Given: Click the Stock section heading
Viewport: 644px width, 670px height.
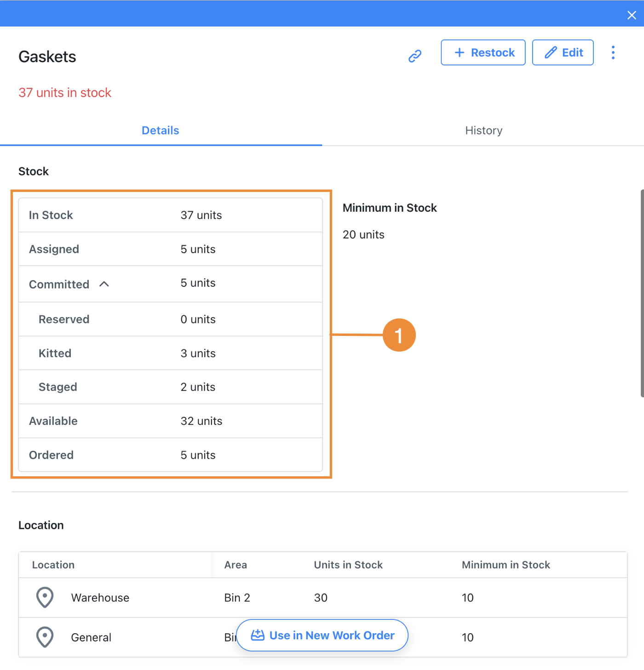Looking at the screenshot, I should [34, 171].
